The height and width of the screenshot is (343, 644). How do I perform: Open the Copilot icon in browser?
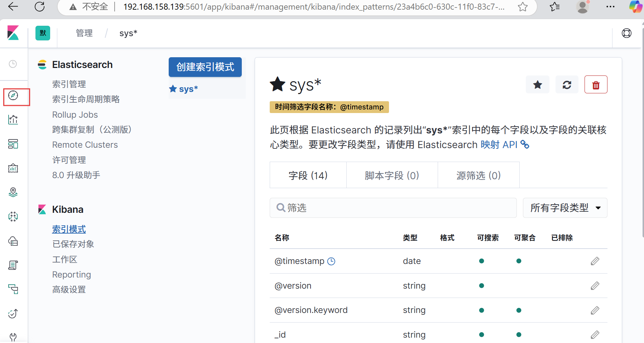636,6
